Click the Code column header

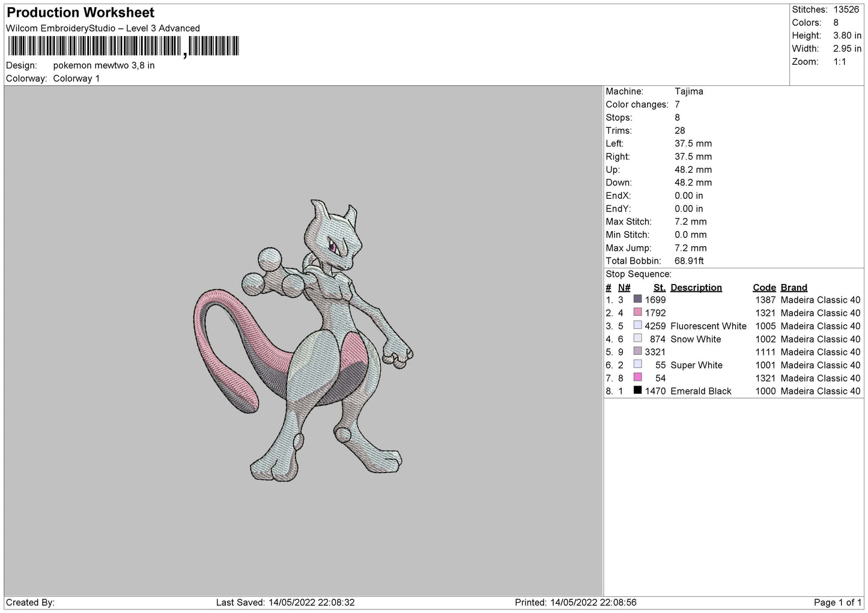[765, 288]
